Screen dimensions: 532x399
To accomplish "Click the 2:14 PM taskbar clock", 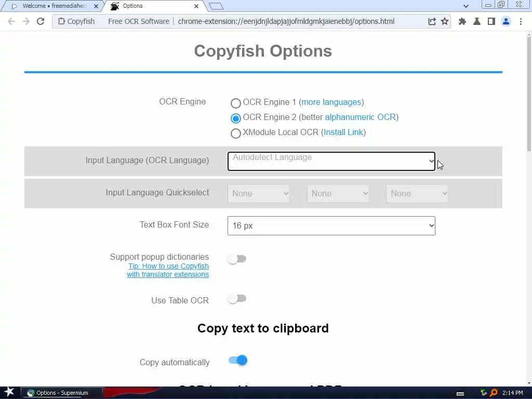I will pos(512,393).
